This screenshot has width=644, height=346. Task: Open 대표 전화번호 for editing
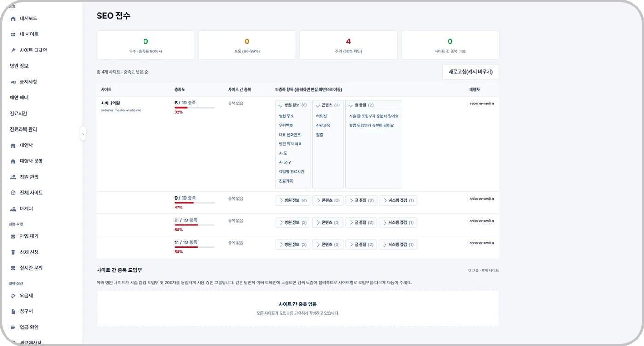[290, 135]
